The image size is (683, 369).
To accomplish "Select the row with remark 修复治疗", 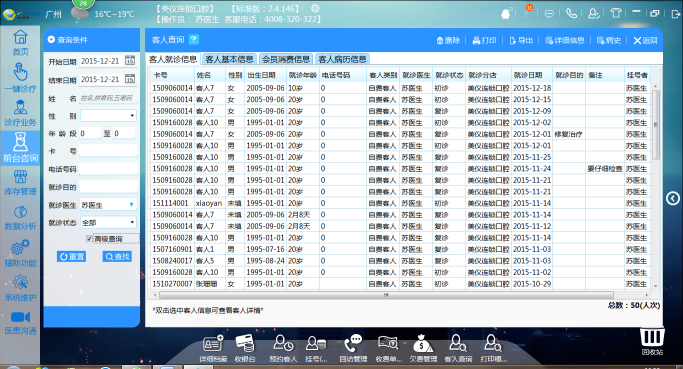I will 400,134.
